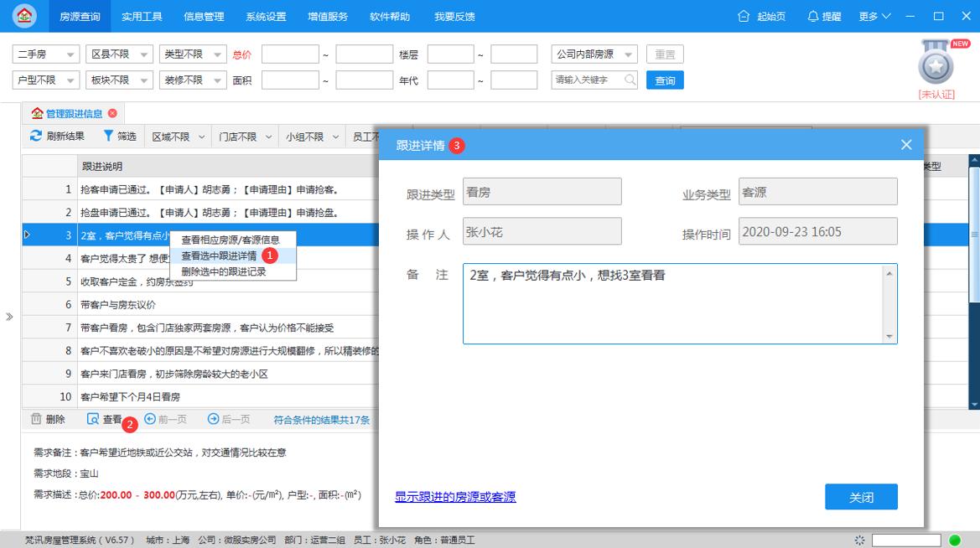Open the 区域不限 region dropdown
Screen dimensions: 980x548
click(x=176, y=136)
